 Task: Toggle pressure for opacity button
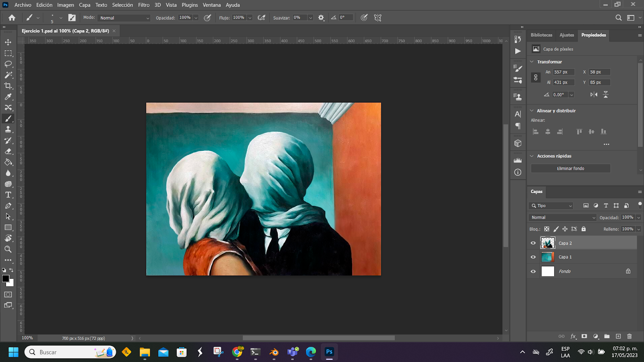(208, 18)
